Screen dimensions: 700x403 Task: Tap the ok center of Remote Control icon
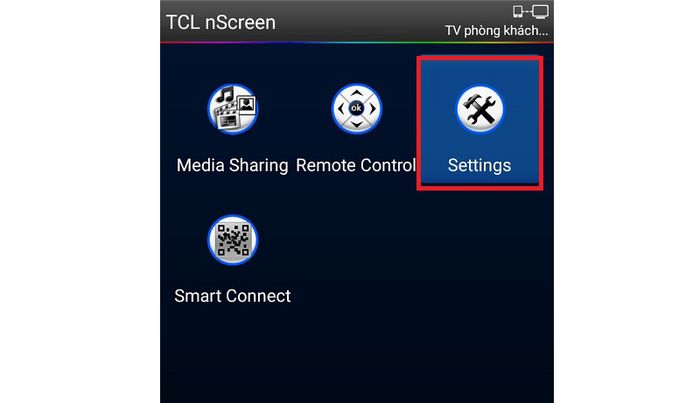356,108
